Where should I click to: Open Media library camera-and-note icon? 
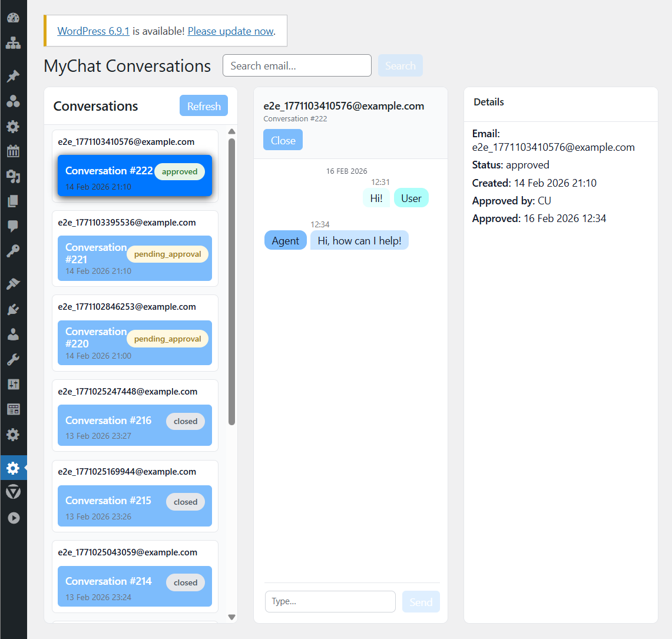pos(13,176)
